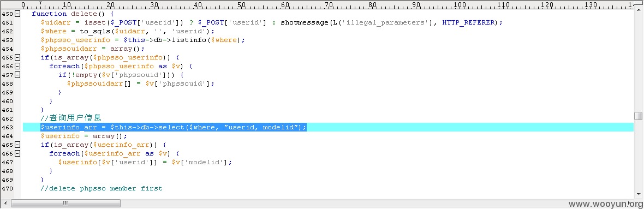This screenshot has height=209, width=644.
Task: Click the ruler at column 100
Action: click(460, 5)
